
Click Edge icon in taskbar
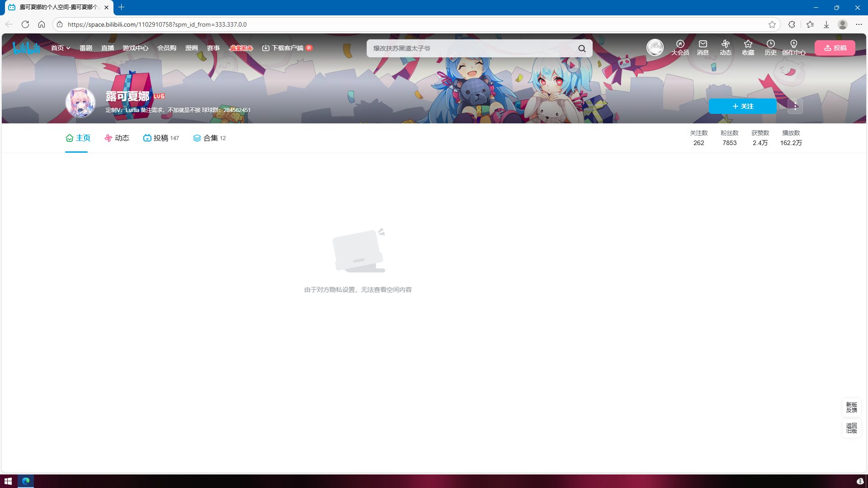click(26, 481)
